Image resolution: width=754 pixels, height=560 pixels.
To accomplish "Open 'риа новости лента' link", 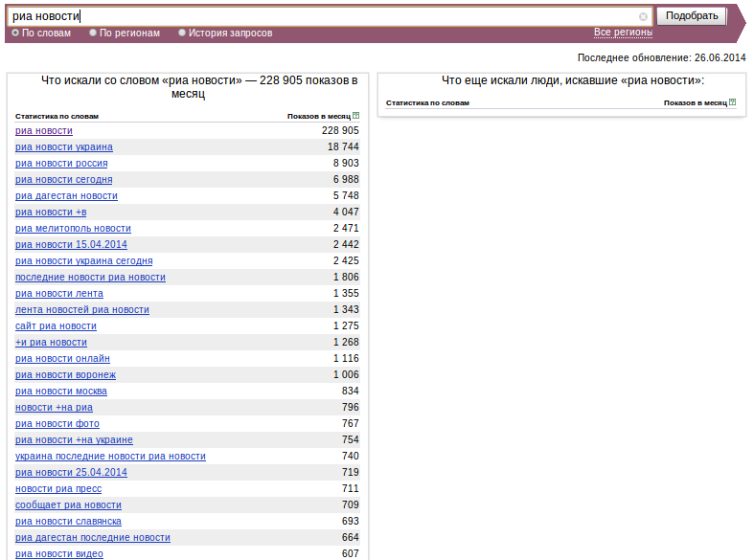I will (59, 294).
